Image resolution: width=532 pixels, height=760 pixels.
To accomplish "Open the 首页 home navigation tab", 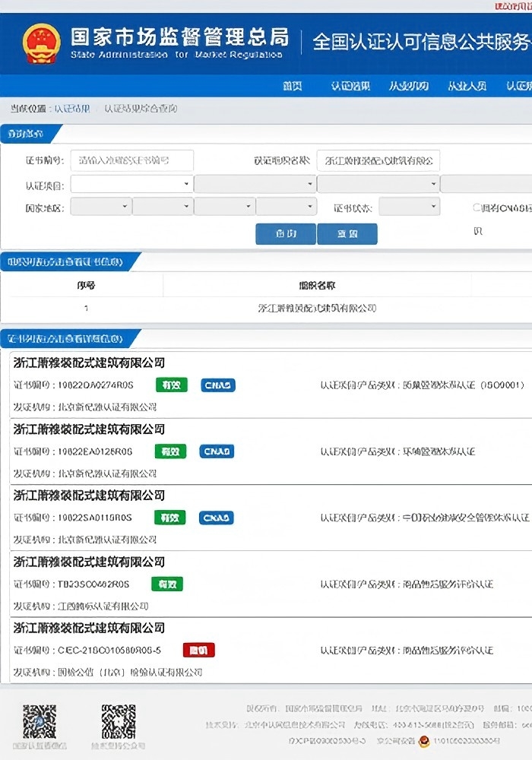I will point(292,86).
